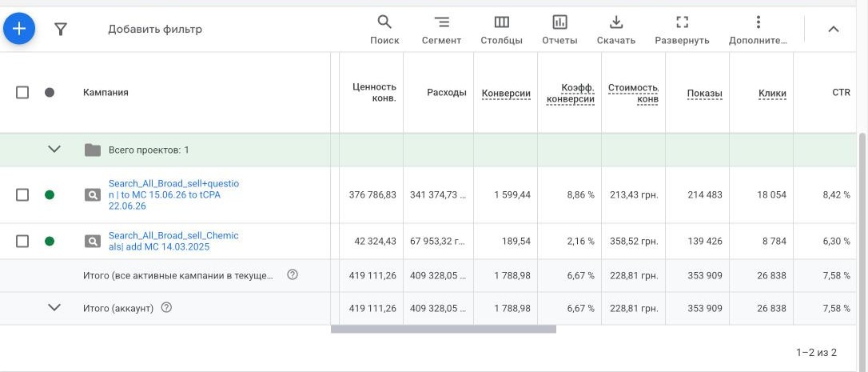Click the blue plus create button
868x372 pixels.
19,28
